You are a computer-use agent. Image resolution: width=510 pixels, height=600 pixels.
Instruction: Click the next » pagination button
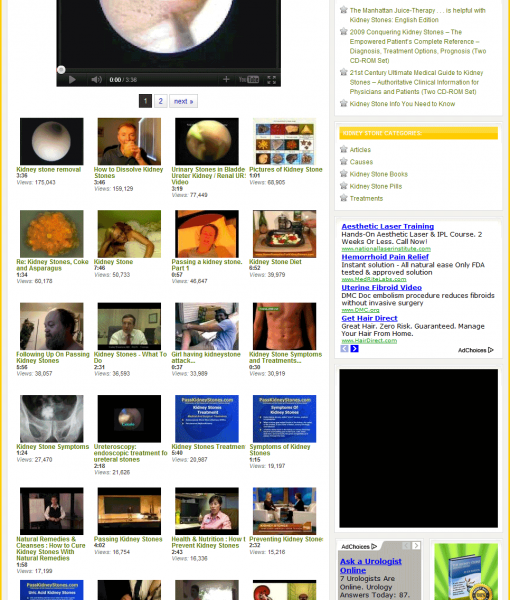tap(183, 101)
